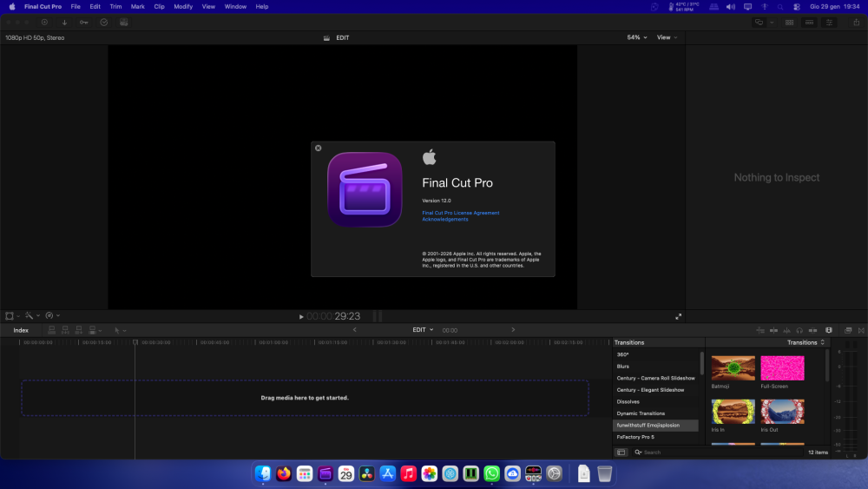Open the Transitions filter popup menu

pyautogui.click(x=806, y=343)
